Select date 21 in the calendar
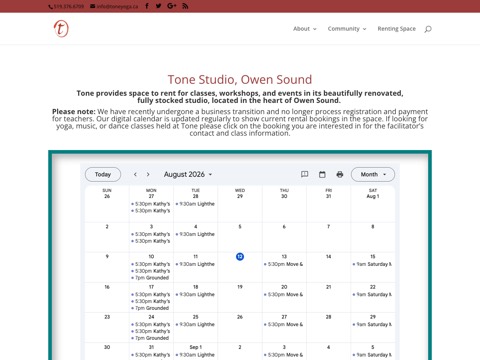The width and height of the screenshot is (480, 360). tap(328, 287)
